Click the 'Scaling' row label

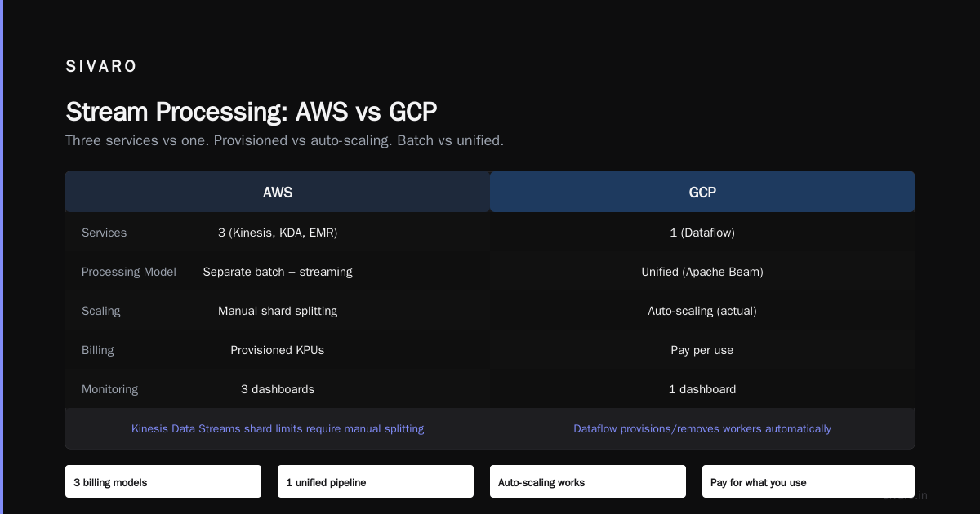(100, 311)
